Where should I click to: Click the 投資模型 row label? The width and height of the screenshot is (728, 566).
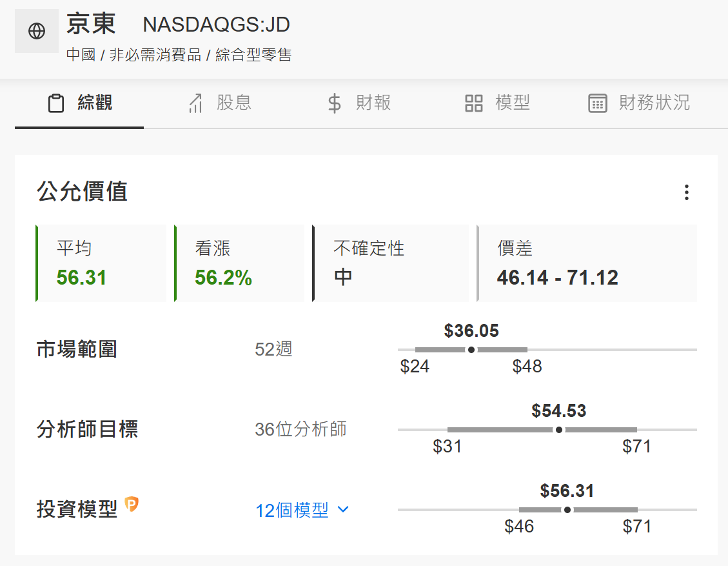[77, 509]
